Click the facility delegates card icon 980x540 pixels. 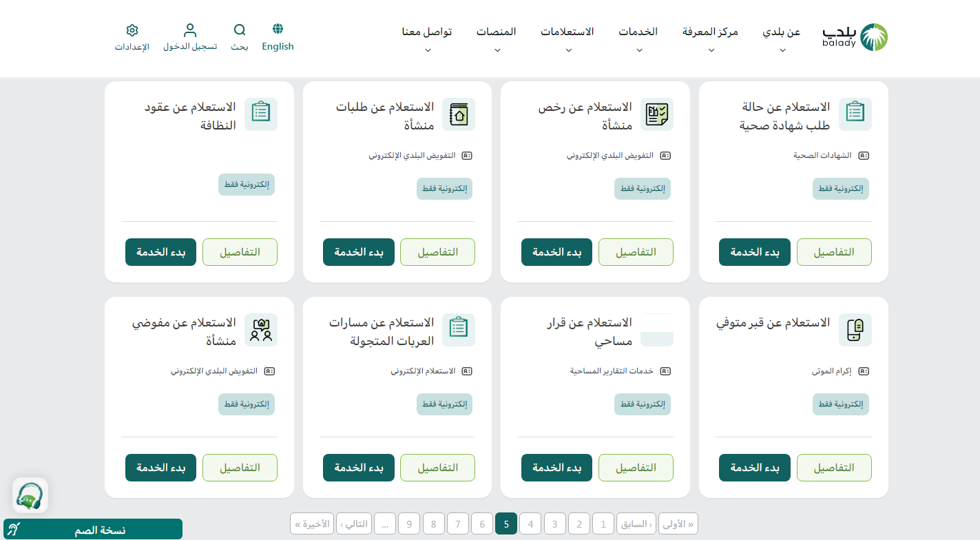(x=261, y=329)
